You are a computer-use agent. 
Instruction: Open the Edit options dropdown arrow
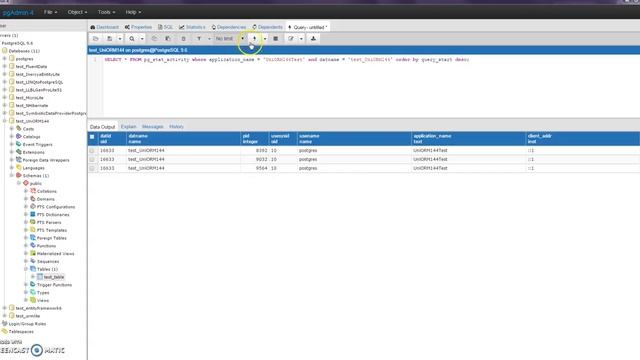point(301,39)
